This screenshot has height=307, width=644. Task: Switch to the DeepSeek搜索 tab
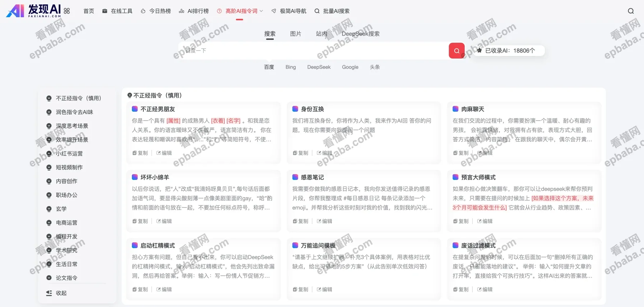(360, 34)
